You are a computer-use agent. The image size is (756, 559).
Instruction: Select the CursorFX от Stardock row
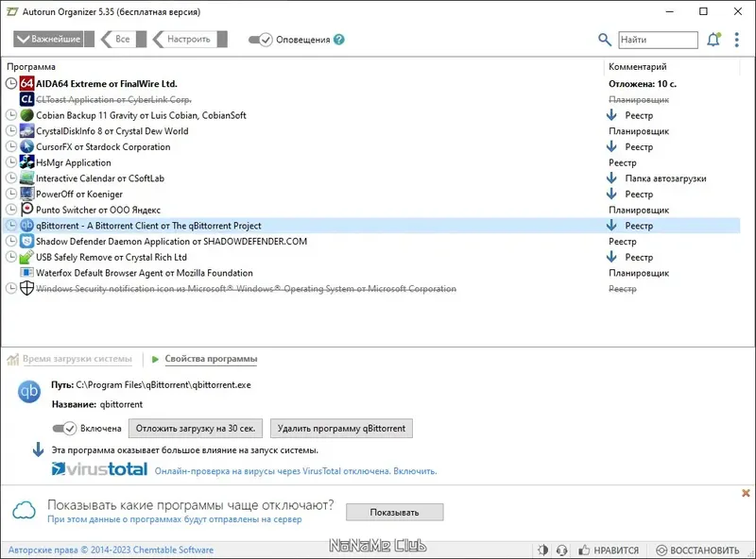coord(371,146)
